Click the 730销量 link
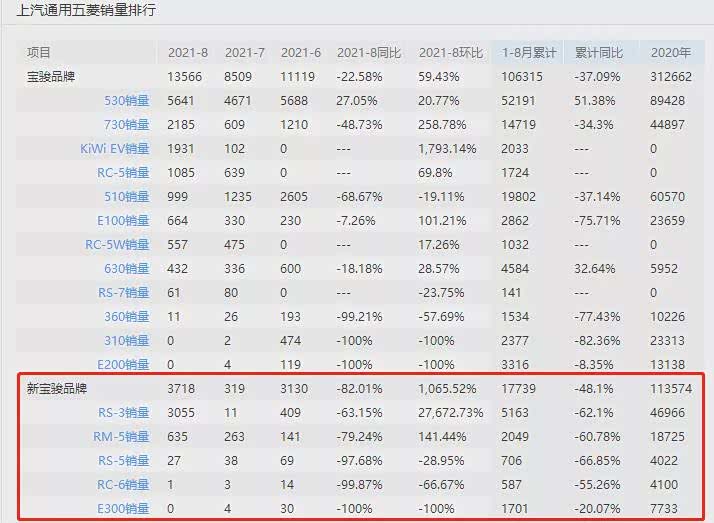The width and height of the screenshot is (714, 523). 126,124
